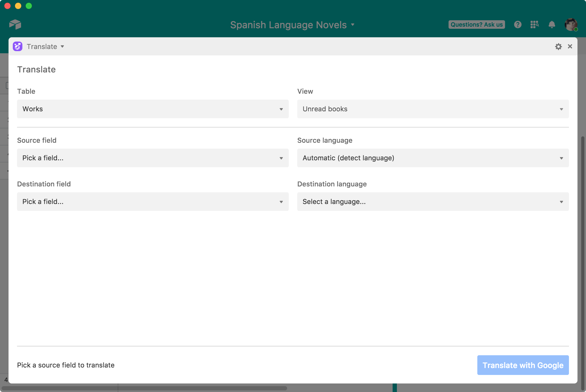The height and width of the screenshot is (392, 586).
Task: Open the View dropdown showing Unread books
Action: point(433,109)
